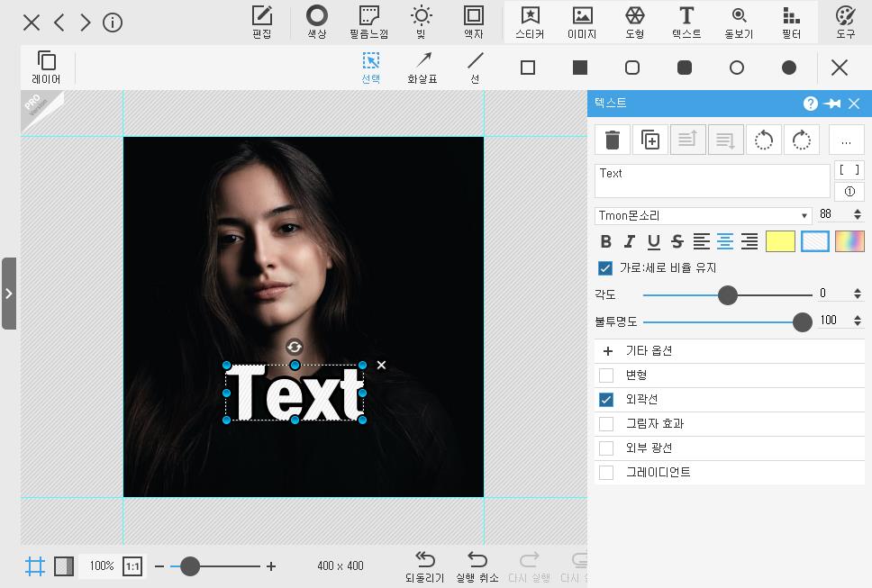Select the 필터 (Filter) tool

(791, 23)
